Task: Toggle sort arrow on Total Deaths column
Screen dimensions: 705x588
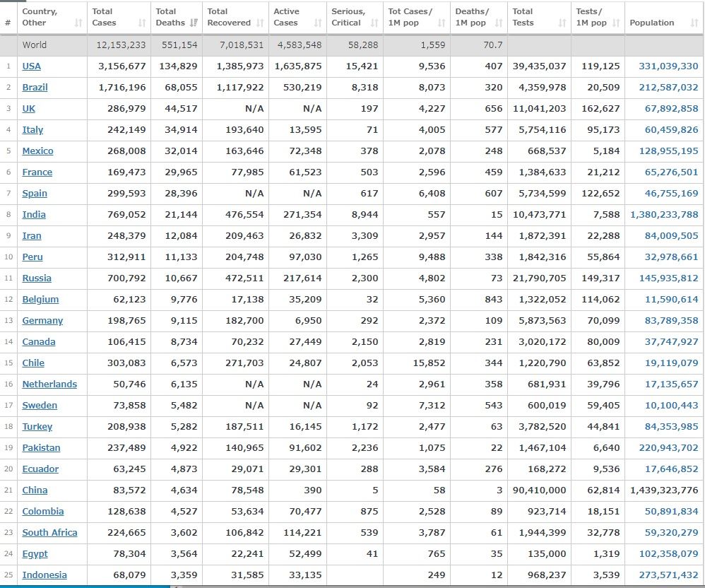Action: pyautogui.click(x=194, y=23)
